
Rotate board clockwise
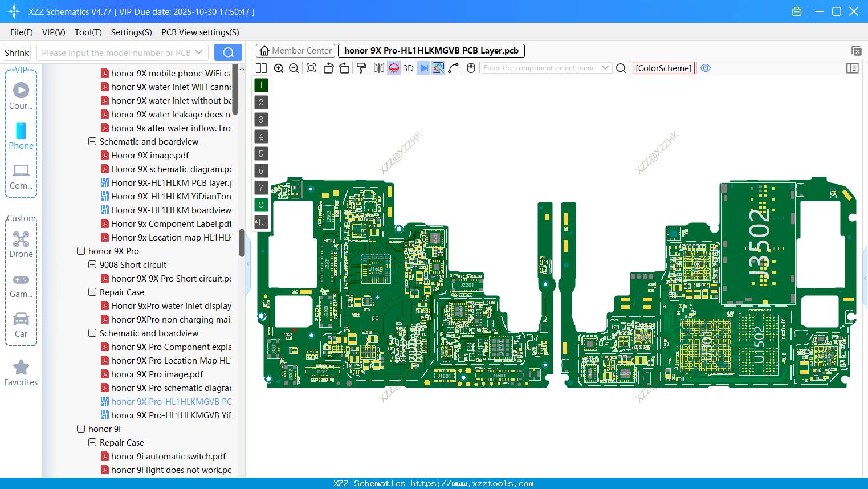(344, 68)
